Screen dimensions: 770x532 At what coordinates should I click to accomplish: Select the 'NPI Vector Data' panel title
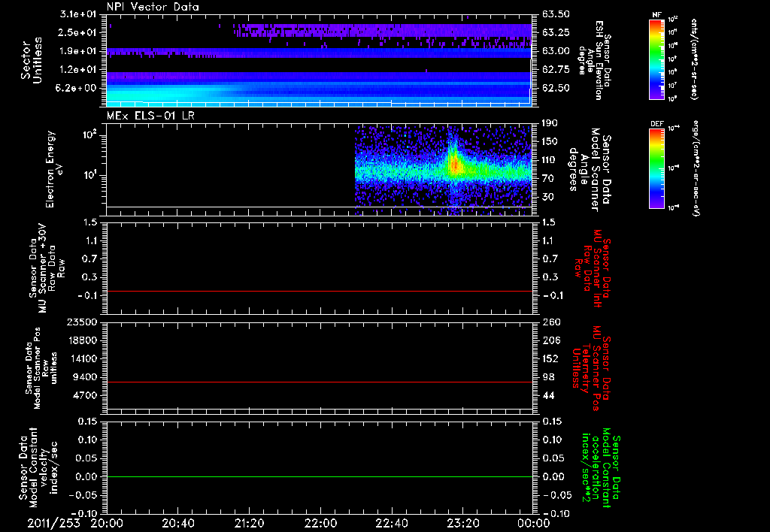(x=153, y=7)
